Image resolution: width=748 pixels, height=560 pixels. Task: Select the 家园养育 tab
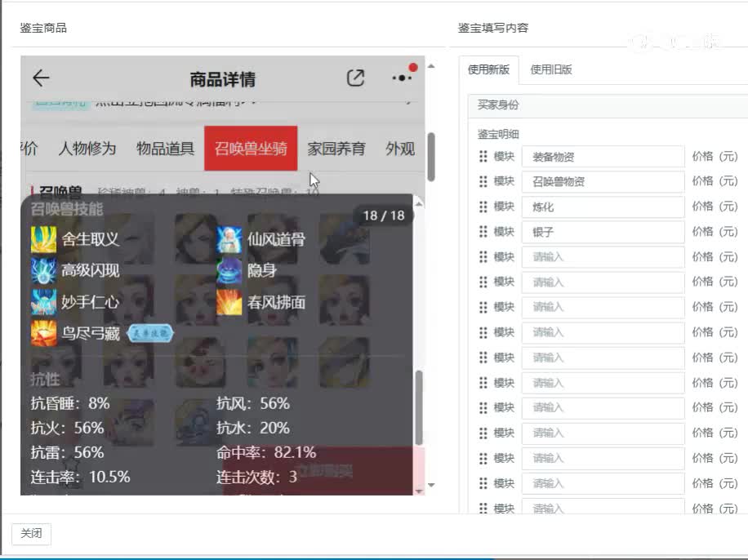pyautogui.click(x=336, y=149)
